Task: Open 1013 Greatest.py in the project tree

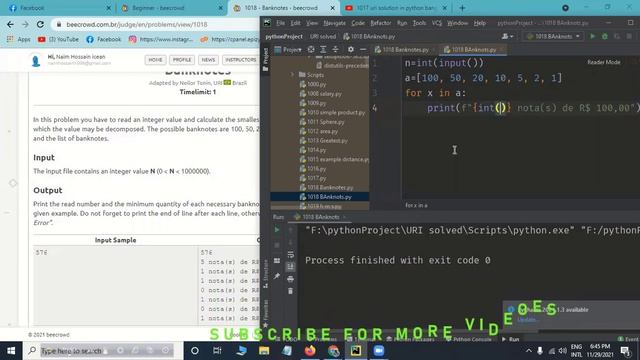Action: click(324, 140)
